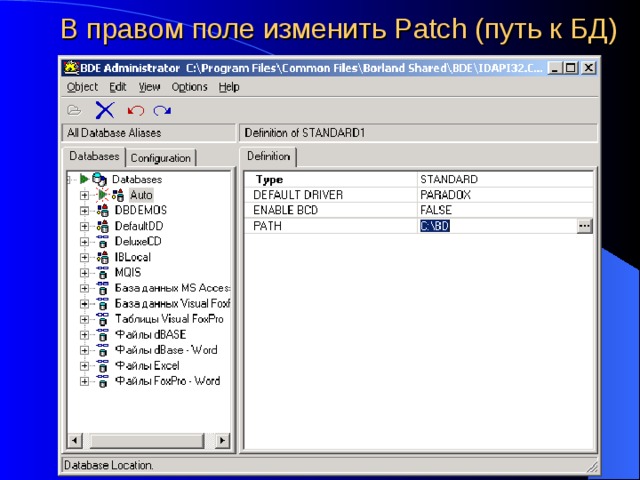Open the Edit menu

[118, 87]
